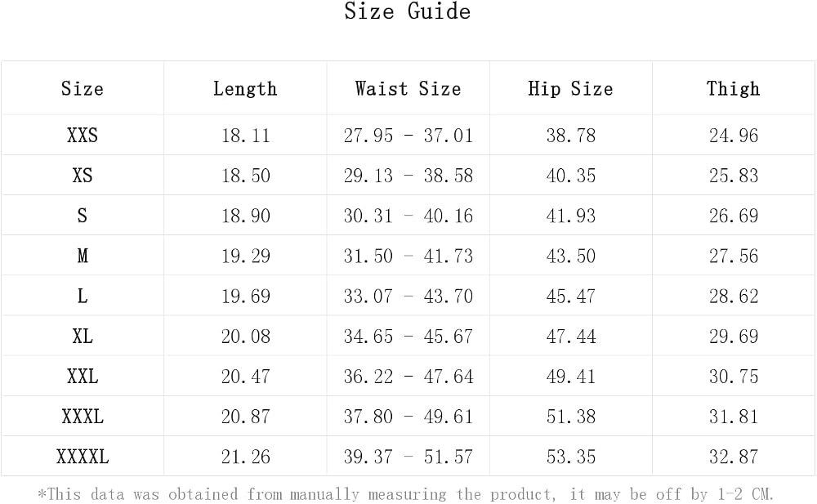
Task: Click the Size Guide title
Action: click(408, 11)
